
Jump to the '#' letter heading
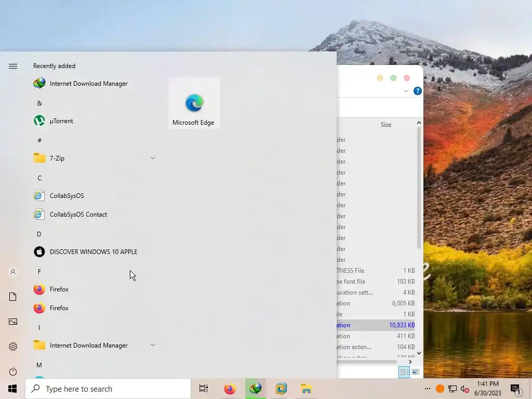click(39, 140)
